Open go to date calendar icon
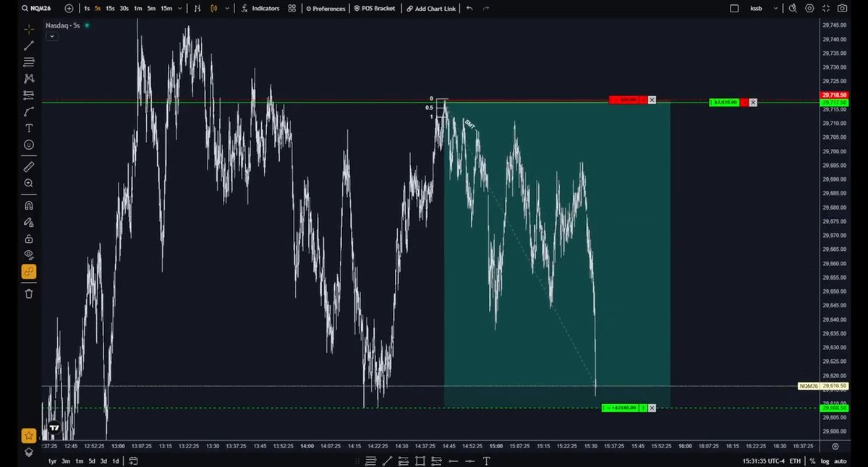This screenshot has height=467, width=868. point(134,461)
